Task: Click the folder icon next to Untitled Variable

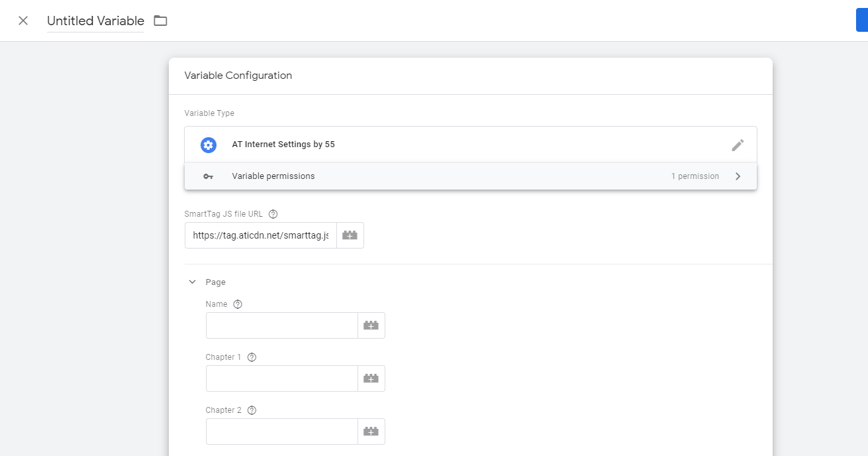Action: pyautogui.click(x=160, y=21)
